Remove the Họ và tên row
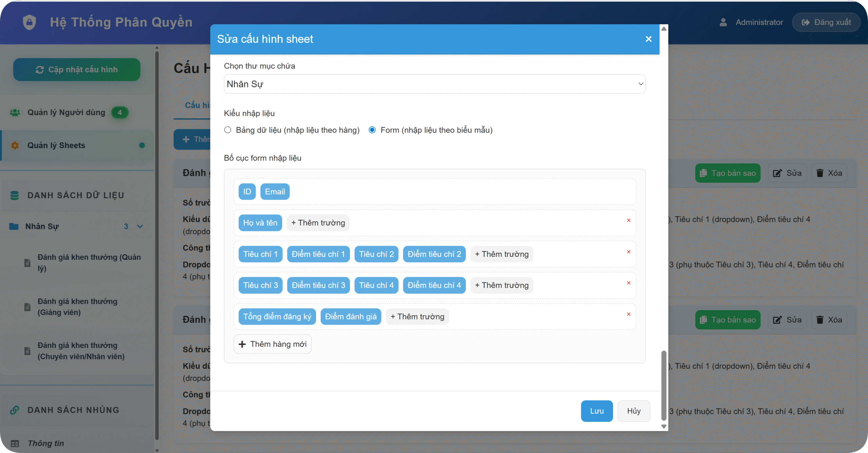Image resolution: width=868 pixels, height=453 pixels. (629, 221)
